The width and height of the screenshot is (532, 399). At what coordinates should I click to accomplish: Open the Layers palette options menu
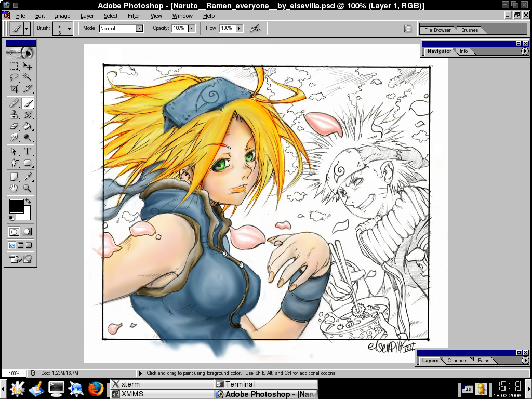pyautogui.click(x=525, y=361)
